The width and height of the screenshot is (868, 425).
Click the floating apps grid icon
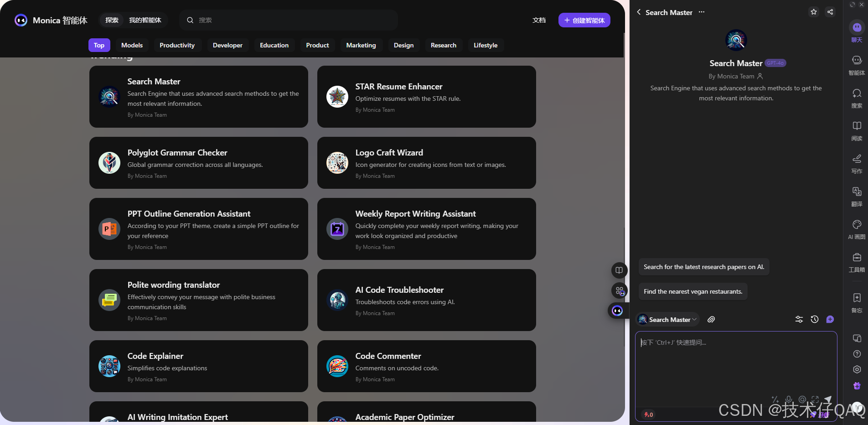coord(619,290)
